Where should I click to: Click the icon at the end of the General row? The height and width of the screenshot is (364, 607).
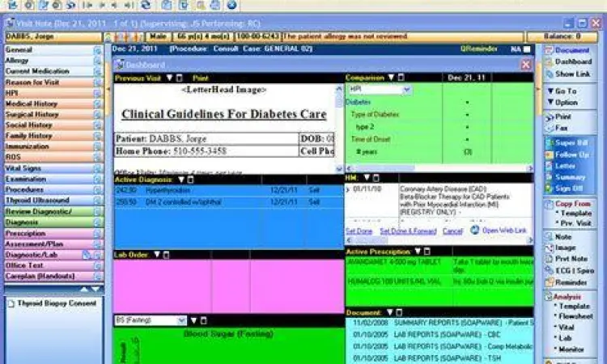click(98, 50)
